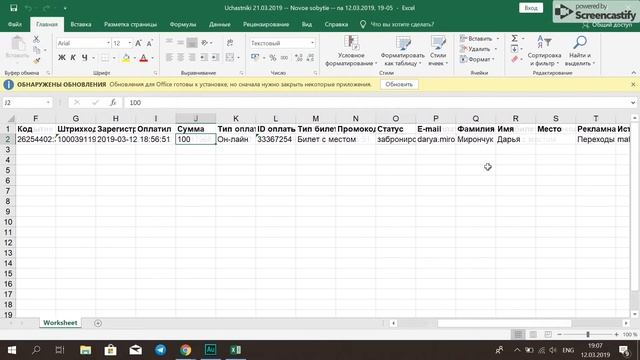Image resolution: width=640 pixels, height=360 pixels.
Task: Open the Файл tab
Action: pyautogui.click(x=15, y=24)
